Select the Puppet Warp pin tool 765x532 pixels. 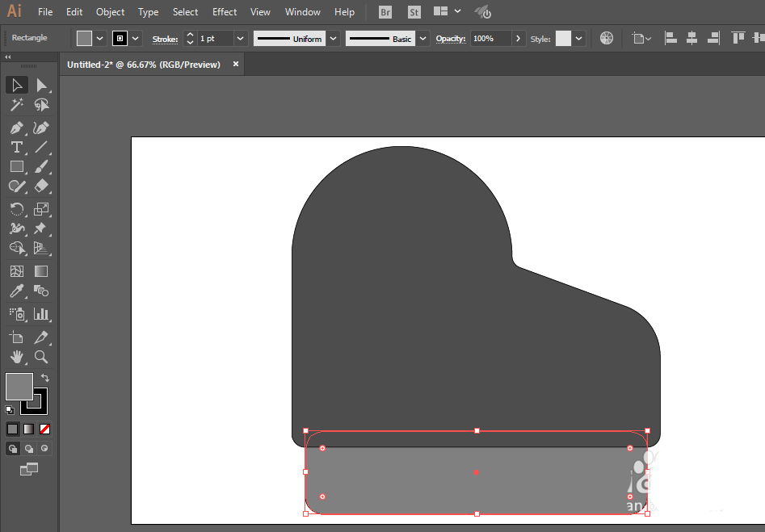pyautogui.click(x=41, y=228)
